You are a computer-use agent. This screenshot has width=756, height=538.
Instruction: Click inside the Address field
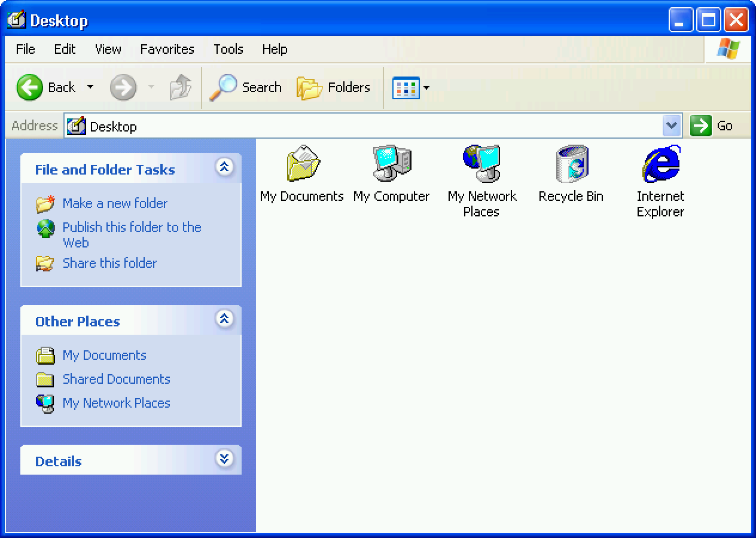pyautogui.click(x=373, y=126)
